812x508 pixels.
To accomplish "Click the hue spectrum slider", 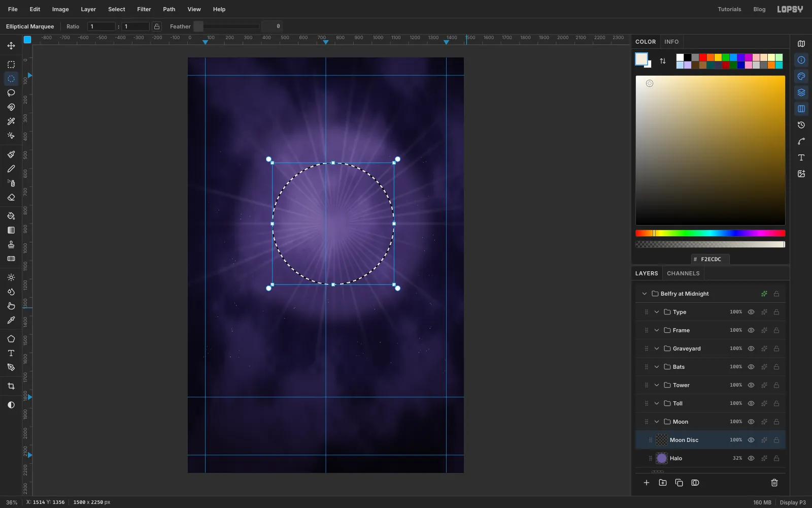I will pos(710,233).
